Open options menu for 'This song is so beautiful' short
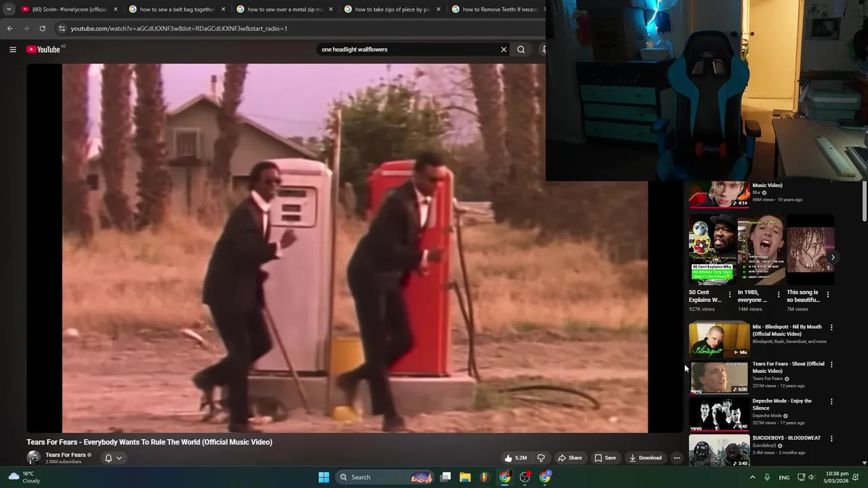868x488 pixels. (828, 294)
